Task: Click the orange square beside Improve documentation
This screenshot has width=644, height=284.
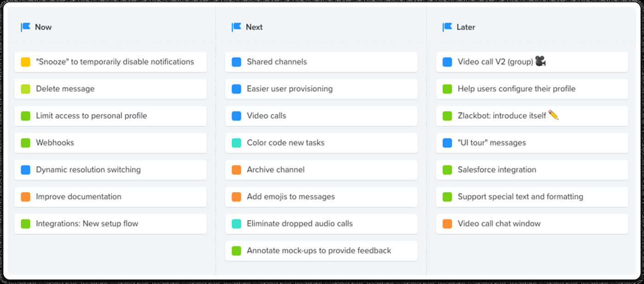Action: pyautogui.click(x=26, y=197)
